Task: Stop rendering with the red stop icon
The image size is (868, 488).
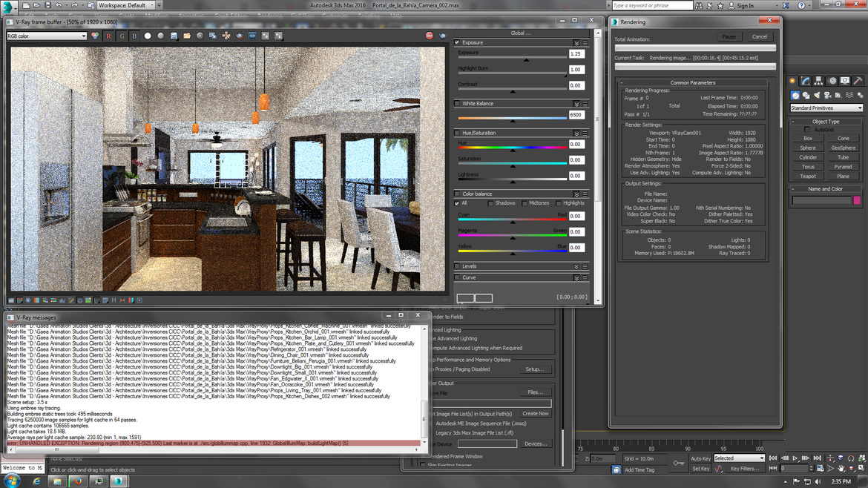Action: (x=430, y=36)
